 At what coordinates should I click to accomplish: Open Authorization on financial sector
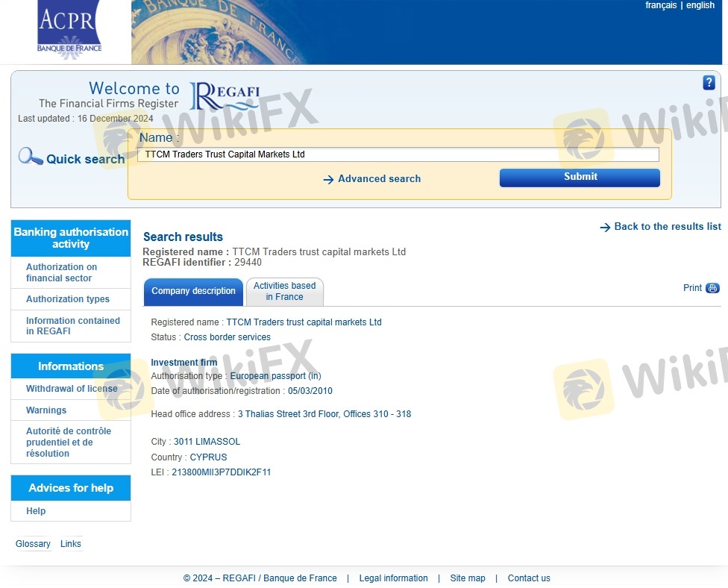click(x=61, y=272)
